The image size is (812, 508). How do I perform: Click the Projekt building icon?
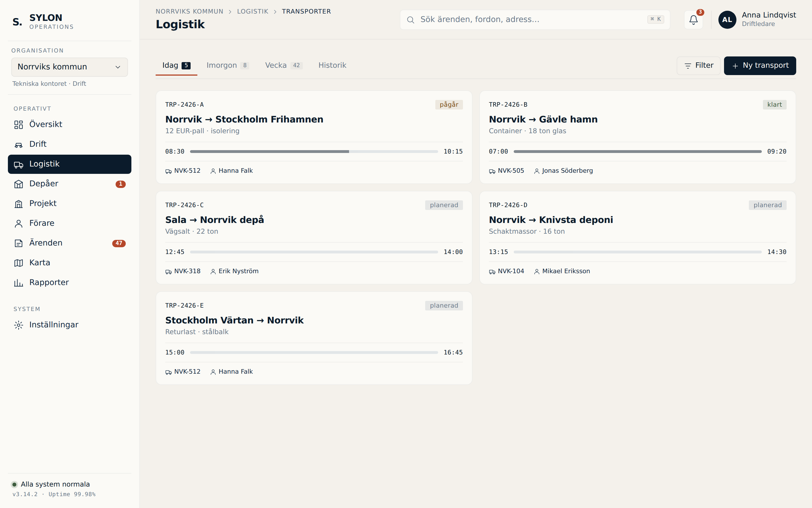tap(18, 204)
